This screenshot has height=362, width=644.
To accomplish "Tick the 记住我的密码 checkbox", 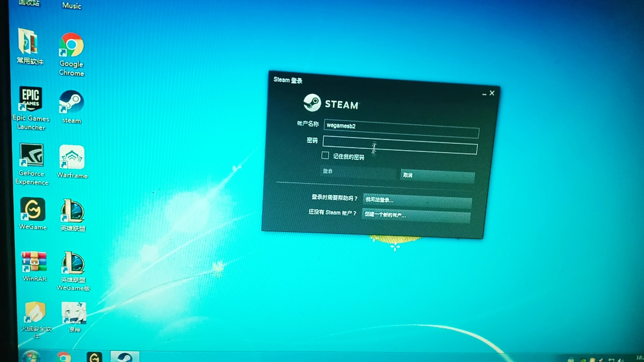I will point(325,155).
